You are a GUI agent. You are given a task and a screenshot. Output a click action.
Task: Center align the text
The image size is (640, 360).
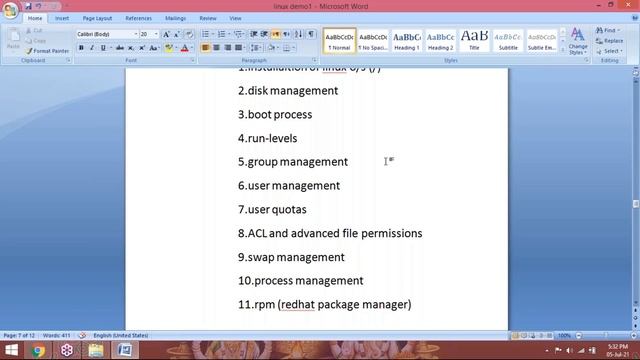(216, 48)
